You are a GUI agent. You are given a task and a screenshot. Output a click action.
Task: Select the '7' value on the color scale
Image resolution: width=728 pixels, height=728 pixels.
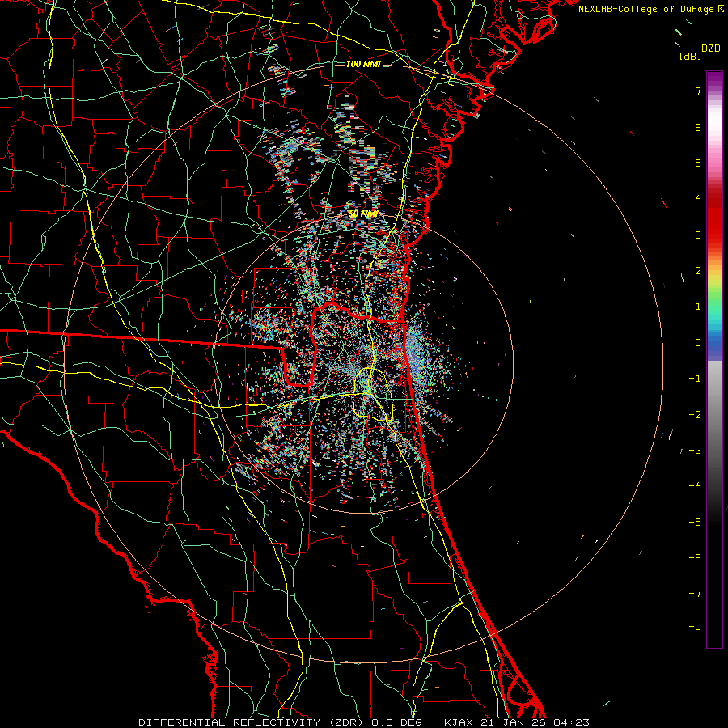point(698,91)
